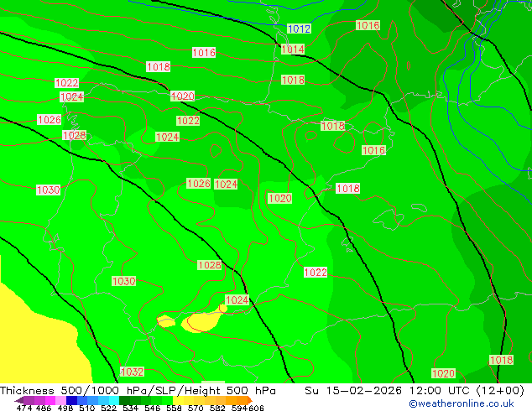Click the 606 legend value
The height and width of the screenshot is (411, 532).
click(256, 408)
